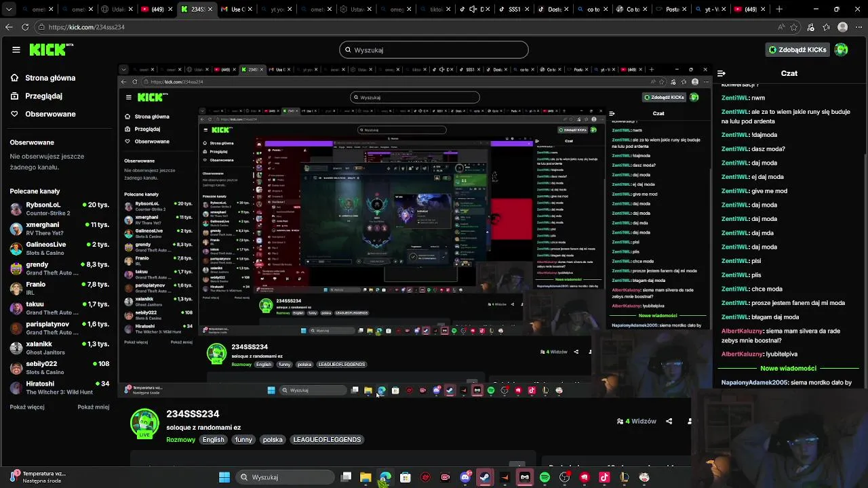Image resolution: width=868 pixels, height=488 pixels.
Task: Click the share icon next to 4 Widzów
Action: [x=669, y=421]
